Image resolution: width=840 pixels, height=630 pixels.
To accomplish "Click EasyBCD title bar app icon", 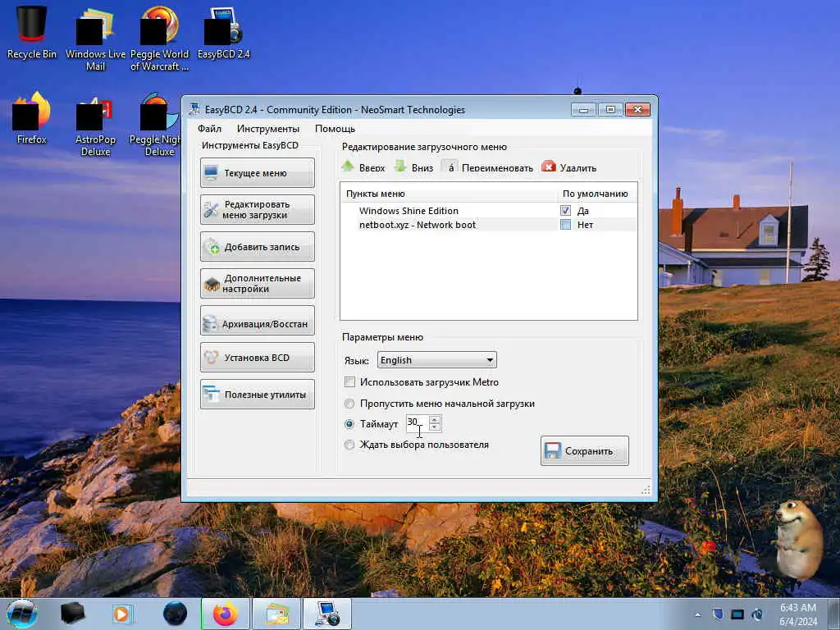I will (194, 109).
